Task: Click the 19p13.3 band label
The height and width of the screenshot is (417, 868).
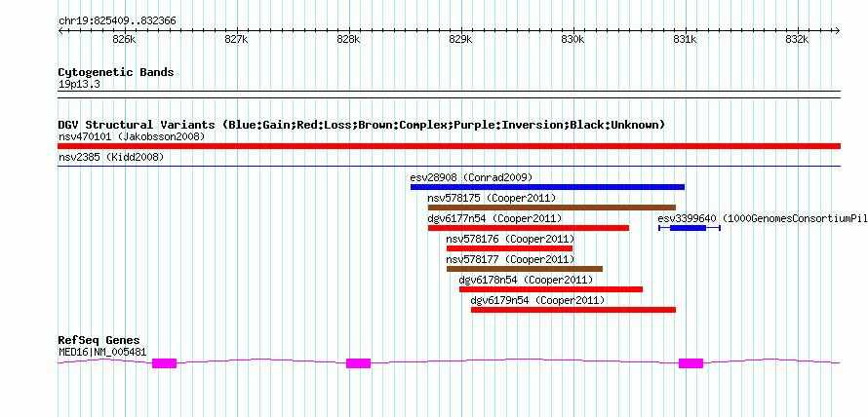Action: [79, 84]
